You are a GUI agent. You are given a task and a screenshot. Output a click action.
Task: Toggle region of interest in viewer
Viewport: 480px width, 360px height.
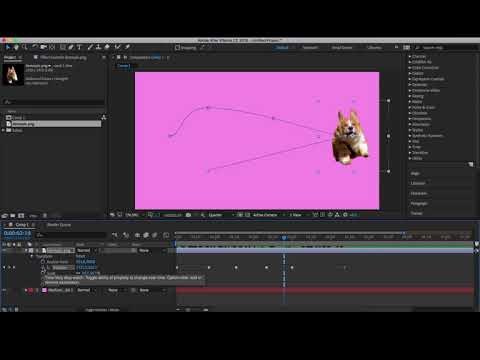coord(240,215)
